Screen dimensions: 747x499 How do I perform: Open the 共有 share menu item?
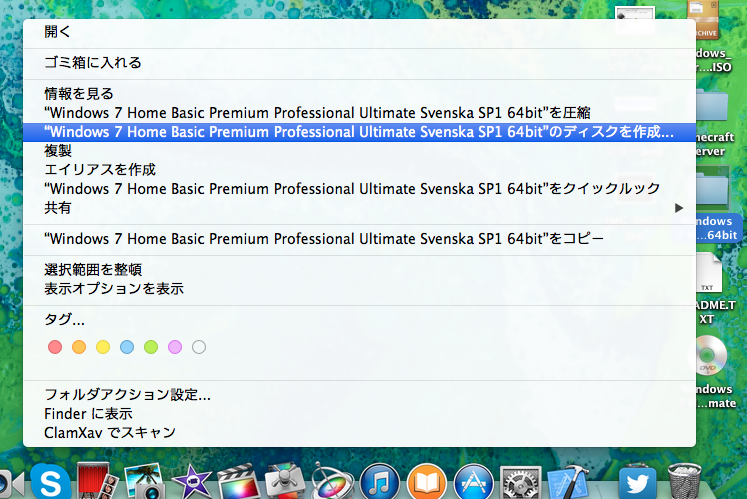coord(359,208)
